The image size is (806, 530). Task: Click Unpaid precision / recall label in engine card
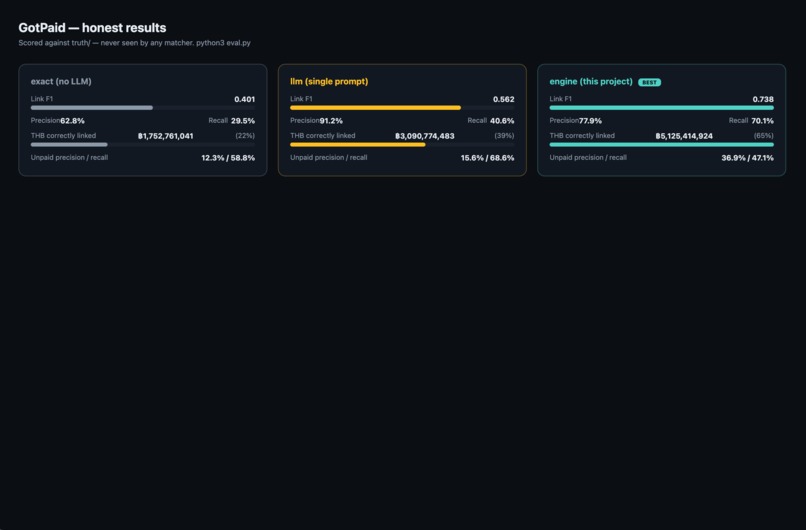pyautogui.click(x=588, y=158)
